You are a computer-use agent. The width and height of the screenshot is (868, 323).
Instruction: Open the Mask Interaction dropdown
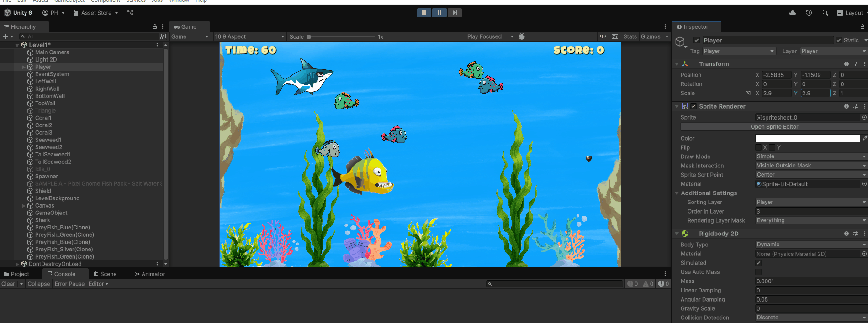811,166
